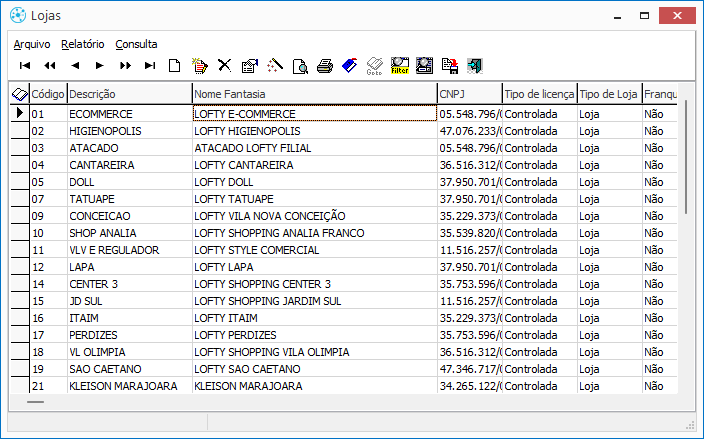Click the ATACADO LOFTY FILIAL cell

tap(315, 148)
